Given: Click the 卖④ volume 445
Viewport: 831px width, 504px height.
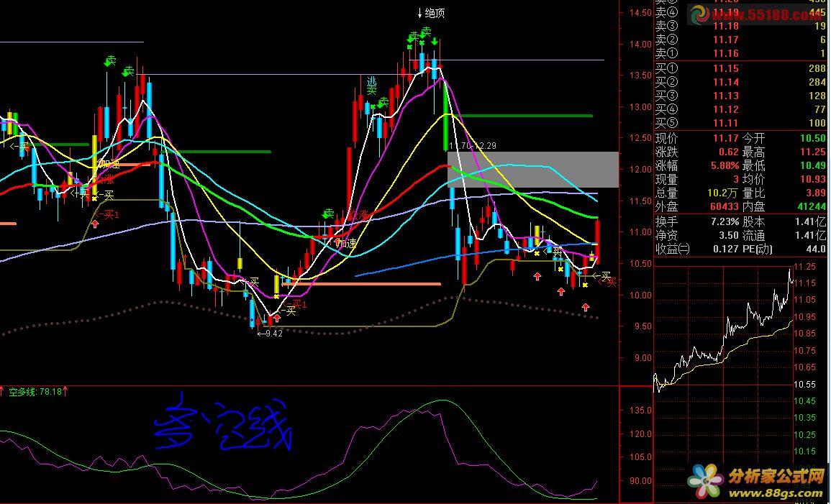Looking at the screenshot, I should click(817, 12).
